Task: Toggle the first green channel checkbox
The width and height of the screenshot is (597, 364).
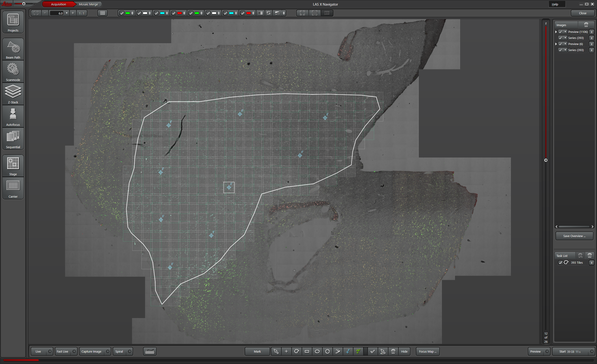Action: tap(122, 13)
